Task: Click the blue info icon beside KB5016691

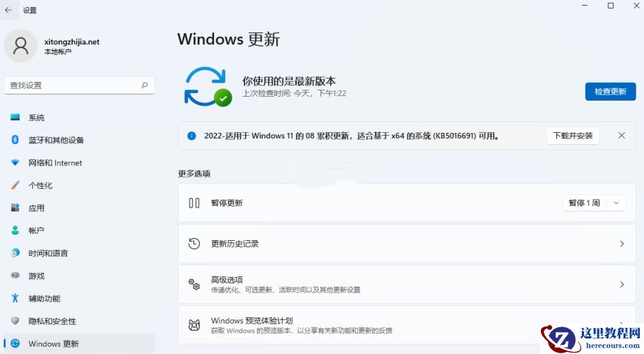Action: tap(191, 136)
